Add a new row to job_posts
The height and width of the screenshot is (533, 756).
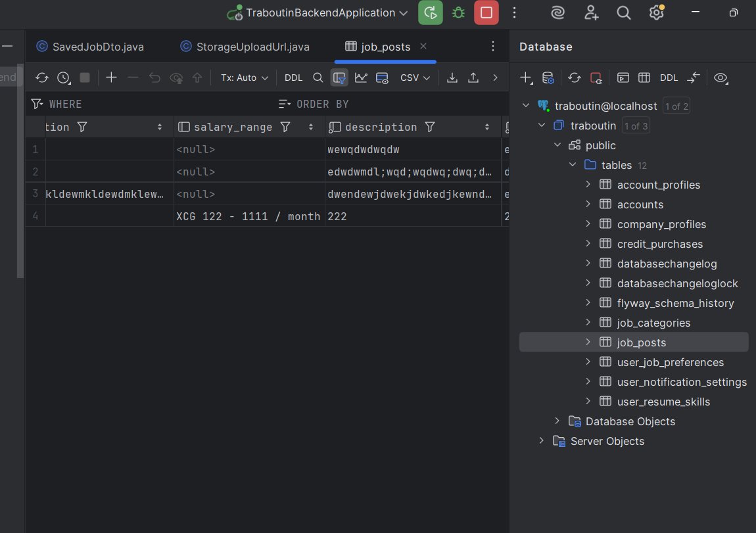point(111,78)
